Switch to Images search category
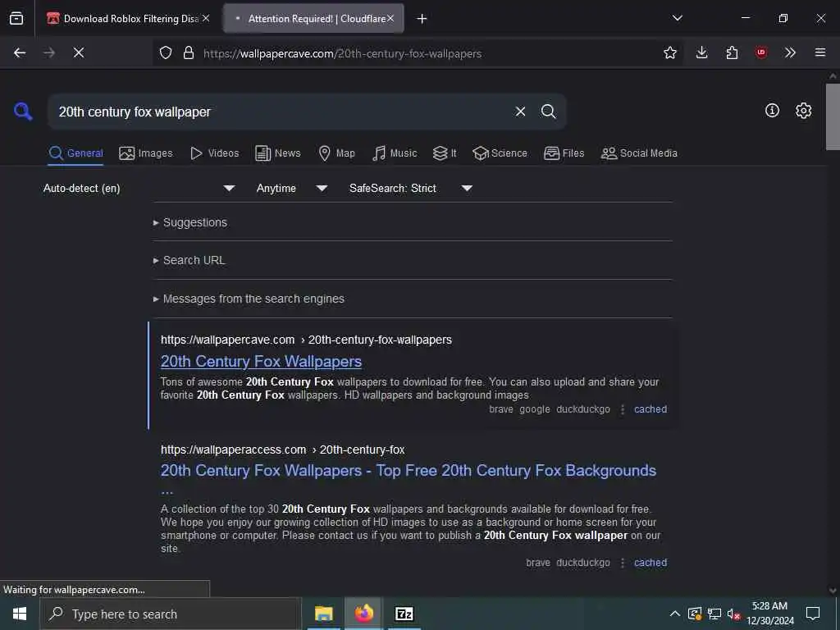The height and width of the screenshot is (630, 840). coord(146,153)
